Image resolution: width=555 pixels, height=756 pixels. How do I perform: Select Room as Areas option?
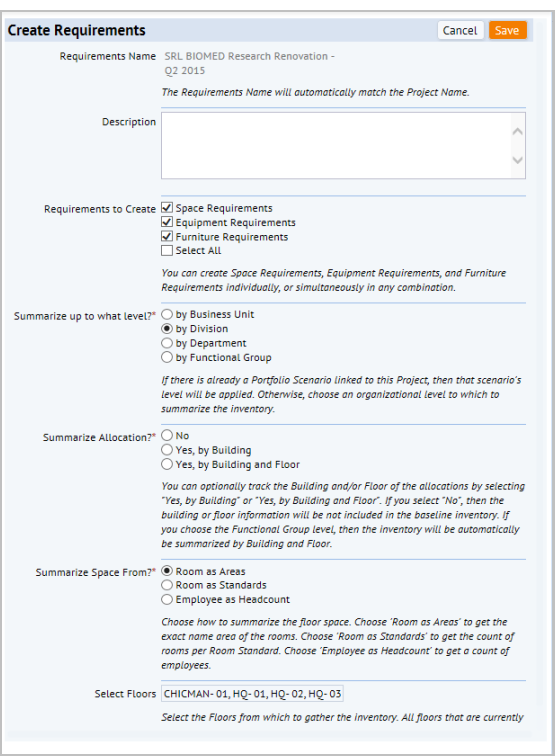(167, 571)
